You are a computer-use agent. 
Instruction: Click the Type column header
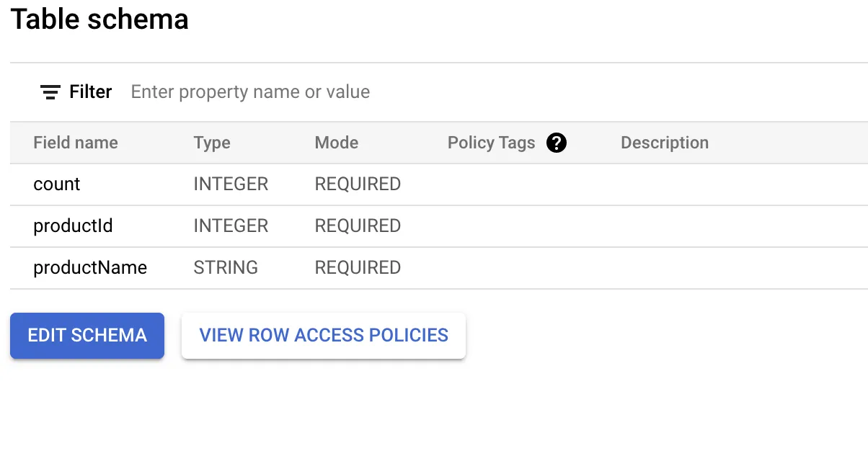[212, 143]
